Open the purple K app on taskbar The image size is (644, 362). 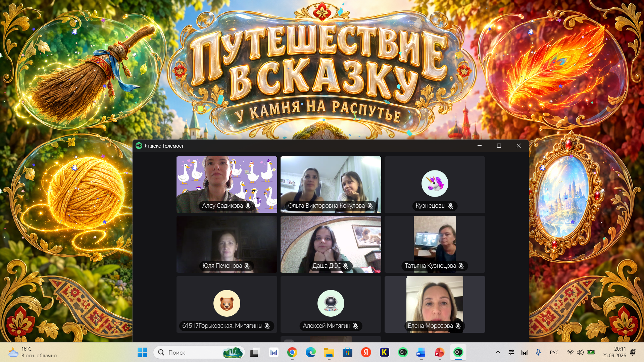tap(384, 352)
